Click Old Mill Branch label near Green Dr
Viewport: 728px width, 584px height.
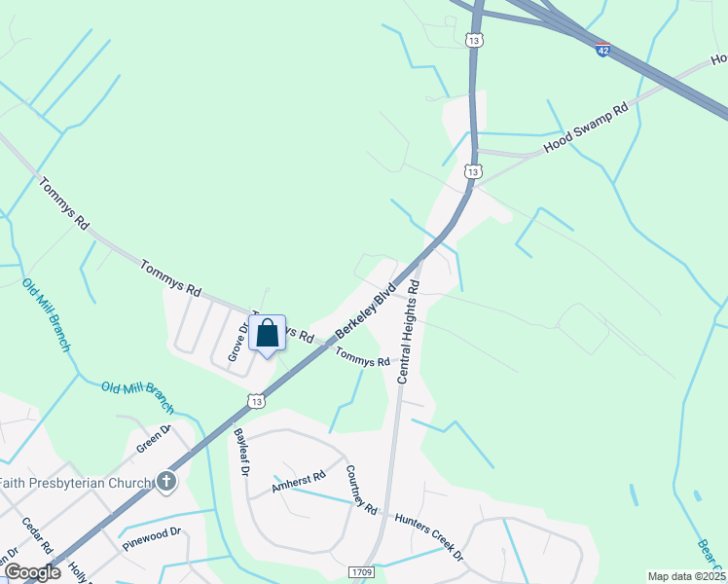[137, 397]
